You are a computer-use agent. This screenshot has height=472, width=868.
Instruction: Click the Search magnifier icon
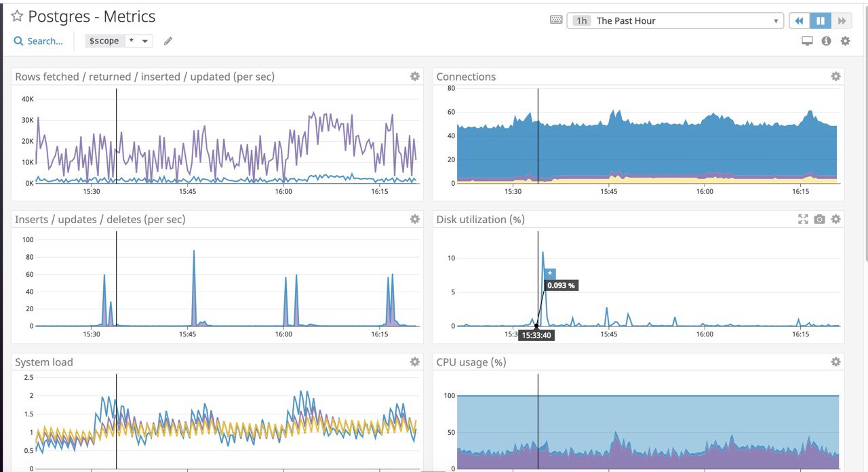click(x=18, y=41)
